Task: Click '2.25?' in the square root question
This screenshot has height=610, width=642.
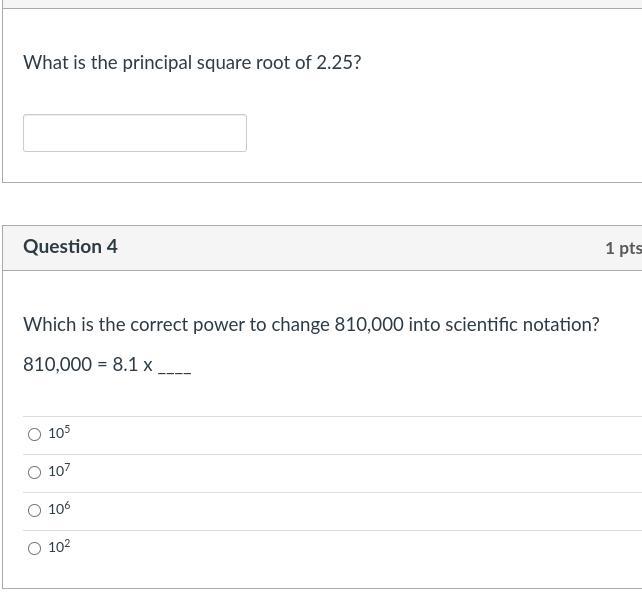Action: 339,62
